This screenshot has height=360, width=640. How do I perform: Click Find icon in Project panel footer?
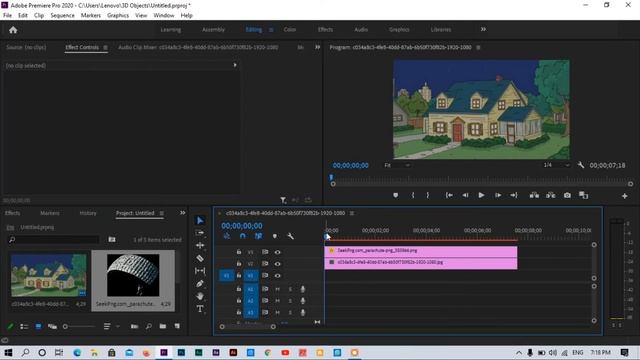click(149, 326)
